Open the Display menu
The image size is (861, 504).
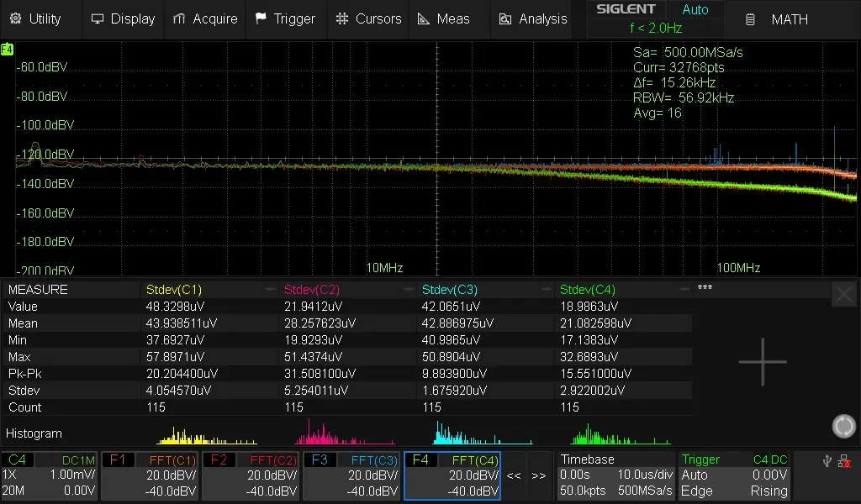pyautogui.click(x=123, y=18)
